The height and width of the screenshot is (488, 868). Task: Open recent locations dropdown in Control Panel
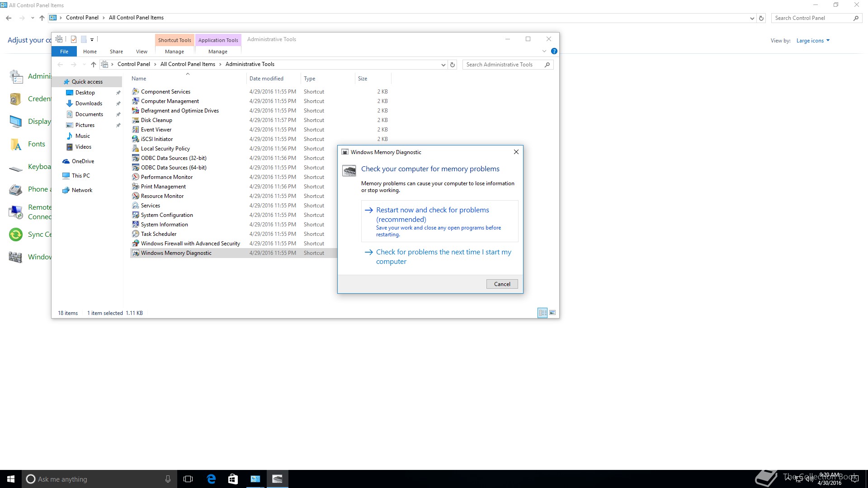coord(33,18)
